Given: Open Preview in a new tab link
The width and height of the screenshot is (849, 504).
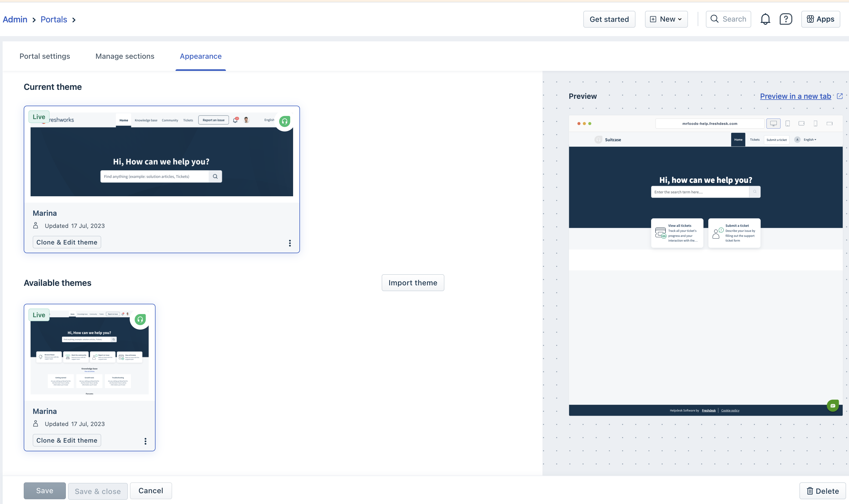Looking at the screenshot, I should [795, 96].
